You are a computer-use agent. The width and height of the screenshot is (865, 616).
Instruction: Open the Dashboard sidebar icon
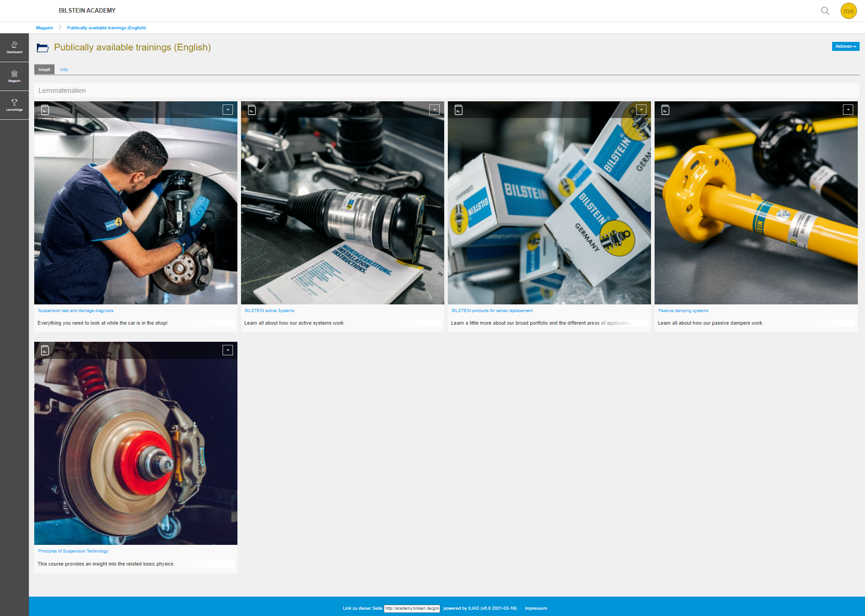click(x=14, y=47)
